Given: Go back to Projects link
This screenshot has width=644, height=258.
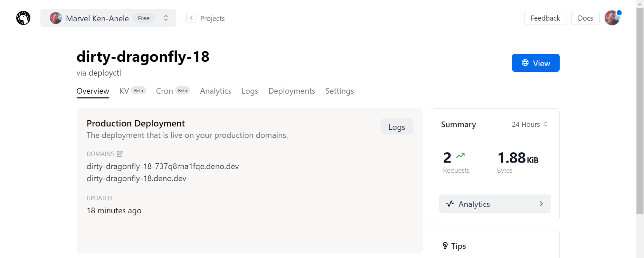Looking at the screenshot, I should click(212, 18).
